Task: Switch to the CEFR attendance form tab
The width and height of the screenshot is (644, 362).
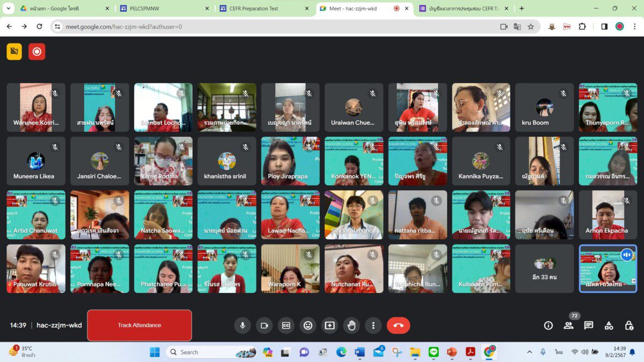Action: (x=465, y=9)
